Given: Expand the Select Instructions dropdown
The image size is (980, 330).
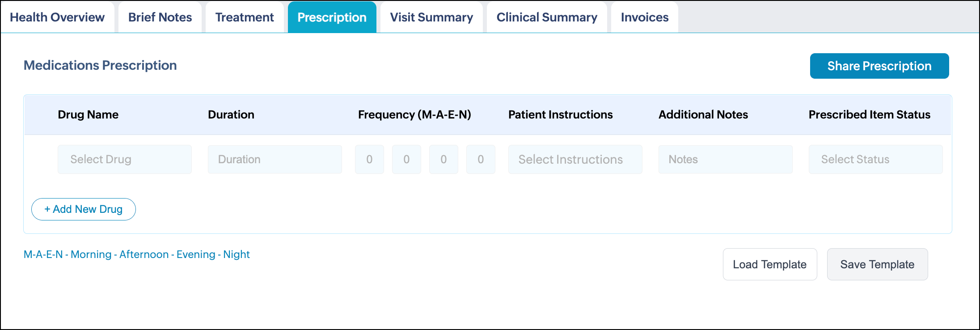Looking at the screenshot, I should pos(575,160).
